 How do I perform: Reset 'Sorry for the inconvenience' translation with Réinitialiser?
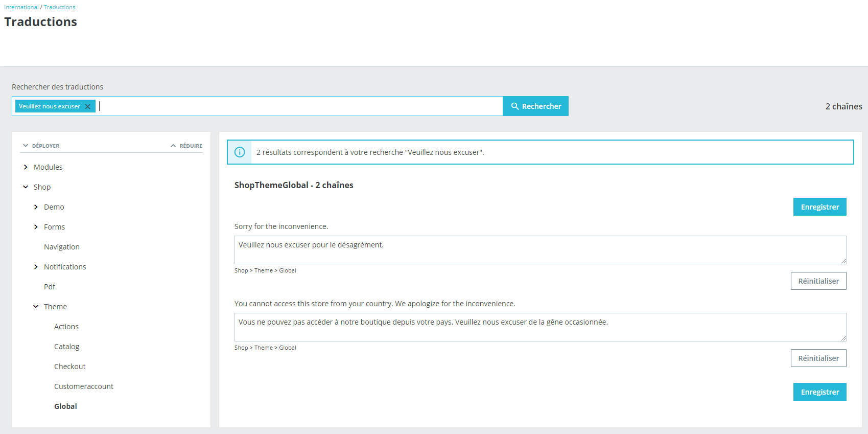pos(818,281)
